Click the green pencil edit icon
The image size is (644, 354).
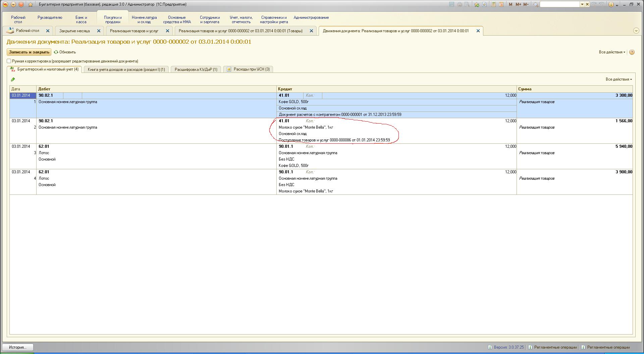tap(13, 79)
